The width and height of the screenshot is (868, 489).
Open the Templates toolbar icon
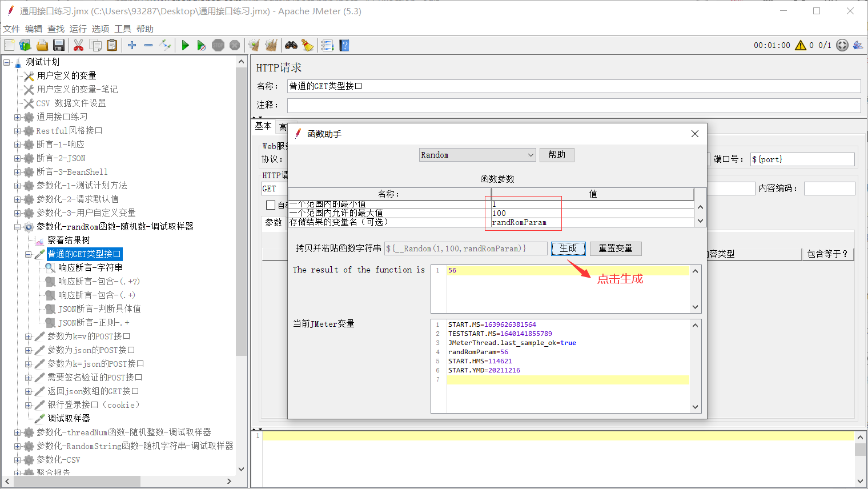pos(25,45)
